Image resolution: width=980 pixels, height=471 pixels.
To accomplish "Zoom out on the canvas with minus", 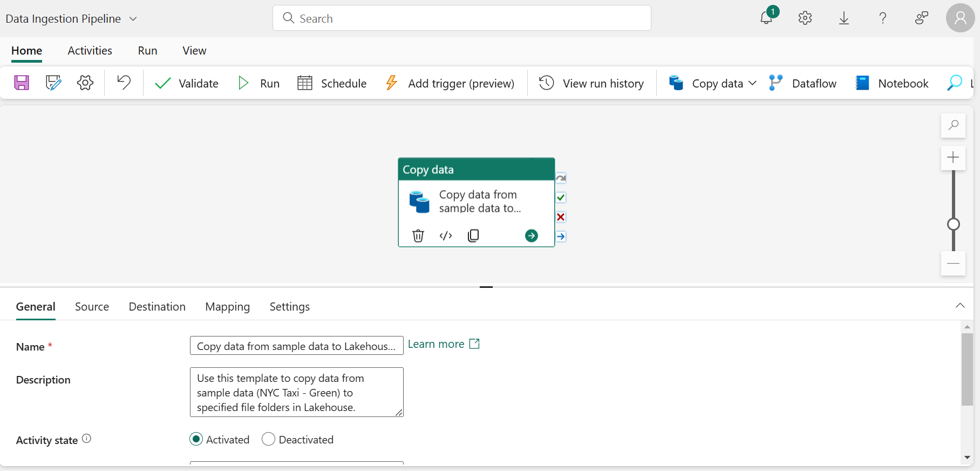I will pos(954,264).
